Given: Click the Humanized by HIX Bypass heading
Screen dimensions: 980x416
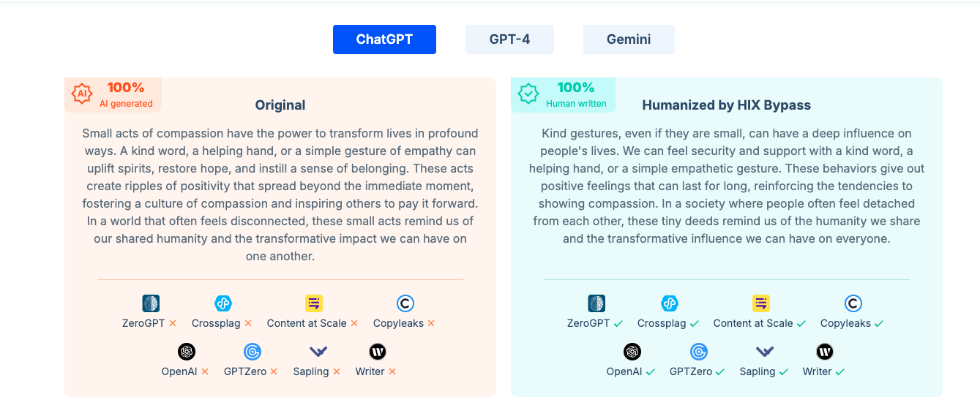Looking at the screenshot, I should click(727, 105).
